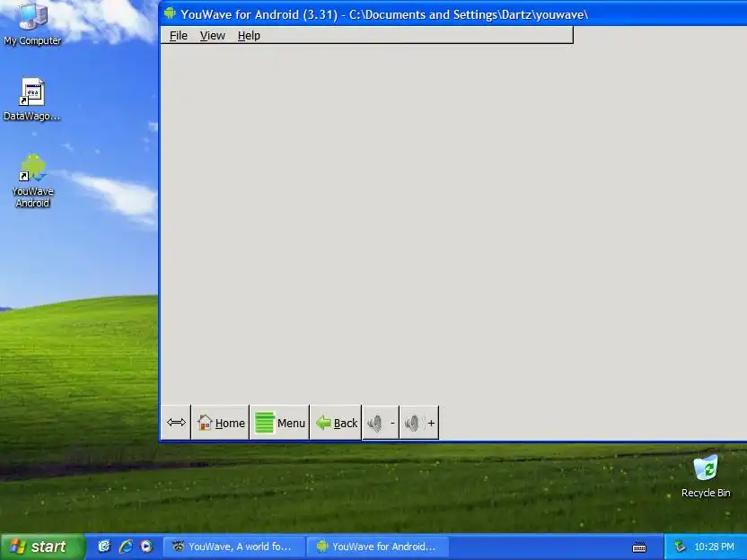Click the YouWave for Android window title bar
The image size is (747, 560).
click(453, 13)
